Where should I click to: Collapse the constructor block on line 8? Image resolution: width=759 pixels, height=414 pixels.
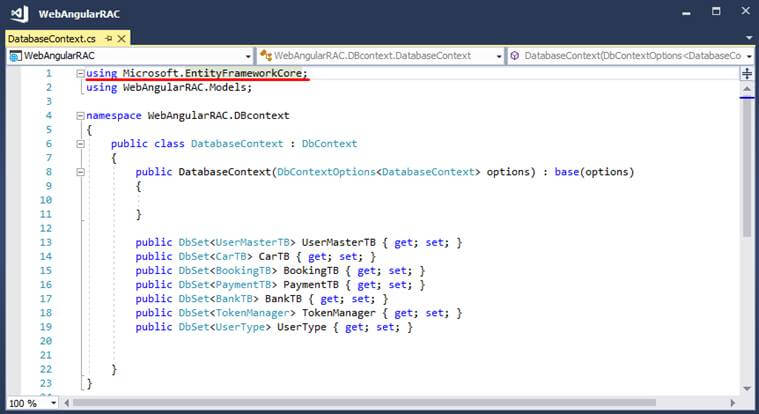pos(80,172)
